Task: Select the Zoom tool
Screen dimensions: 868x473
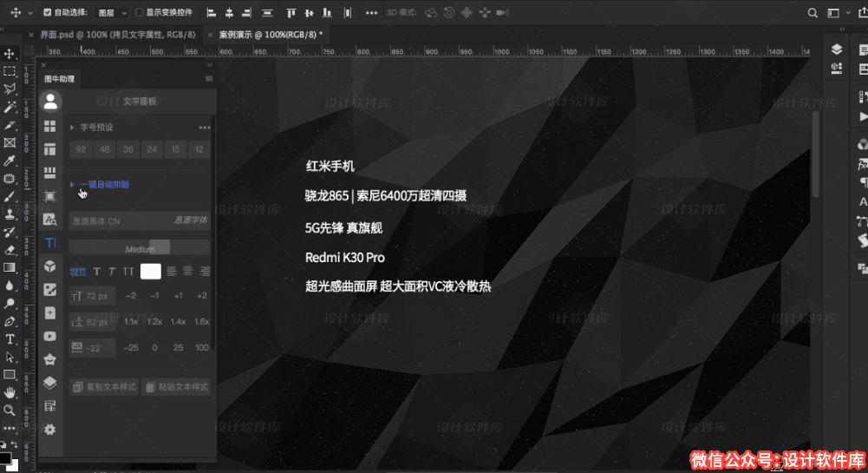Action: (x=10, y=411)
